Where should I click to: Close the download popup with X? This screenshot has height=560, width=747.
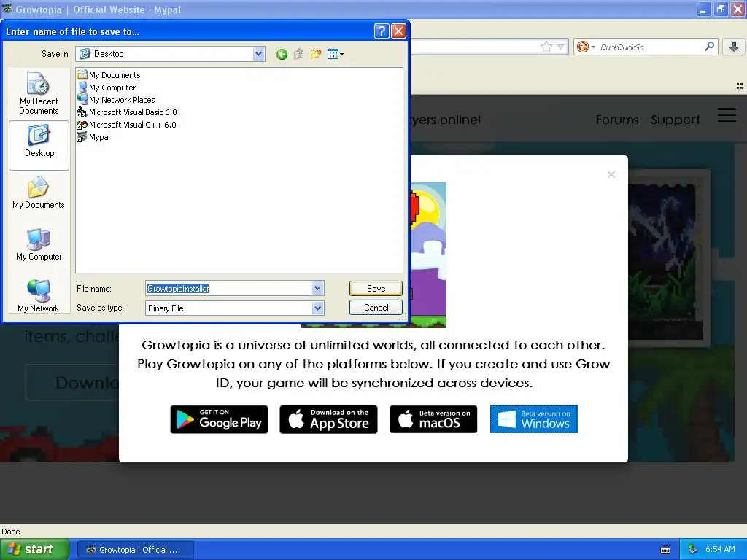(611, 175)
